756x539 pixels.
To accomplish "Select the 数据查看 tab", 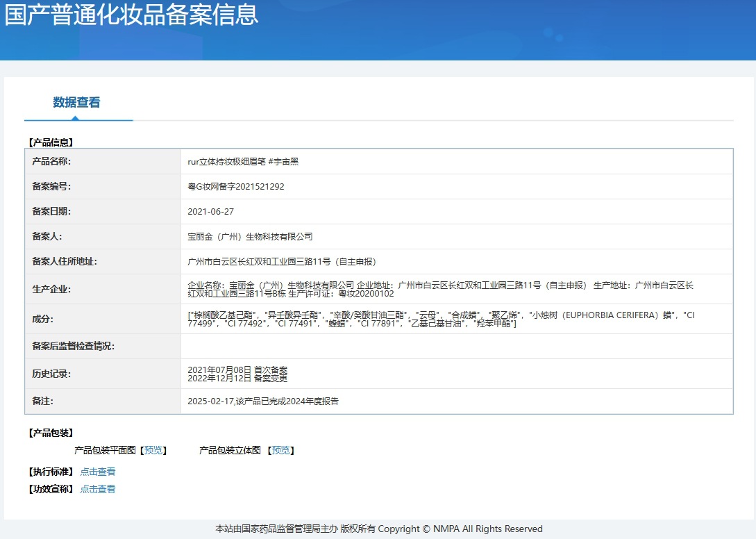I will [x=76, y=102].
